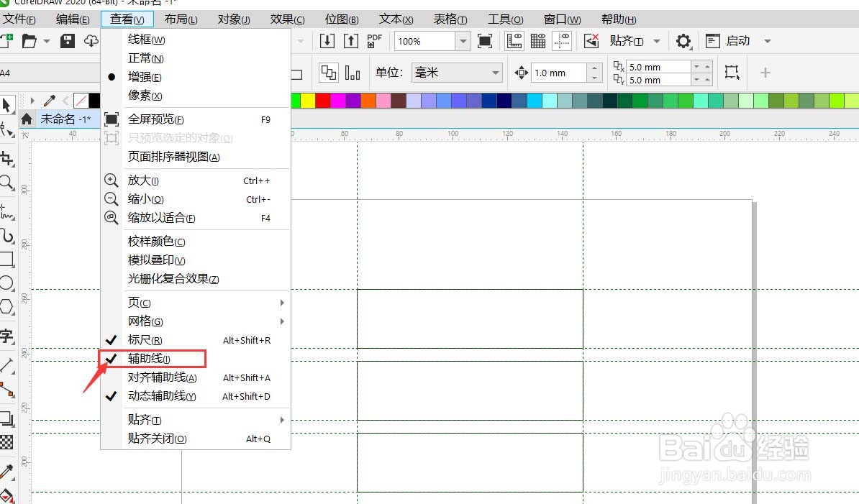Image resolution: width=859 pixels, height=504 pixels.
Task: Open the 贴齐 toolbar dropdown arrow
Action: [x=657, y=41]
